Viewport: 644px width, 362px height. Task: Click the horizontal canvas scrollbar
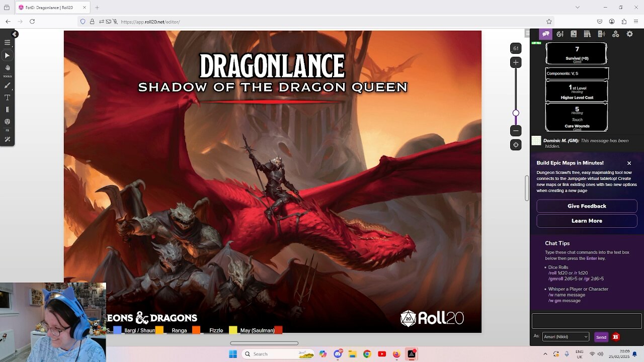264,343
